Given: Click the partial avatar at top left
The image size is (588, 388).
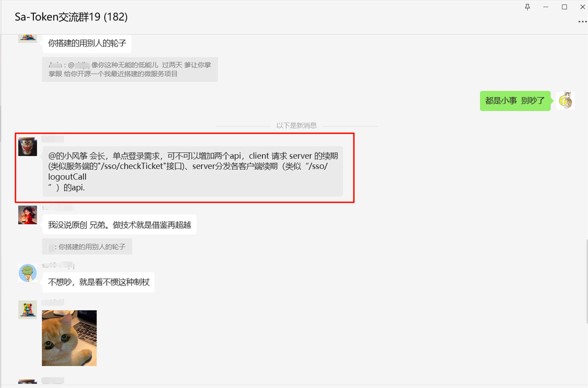Looking at the screenshot, I should (28, 38).
